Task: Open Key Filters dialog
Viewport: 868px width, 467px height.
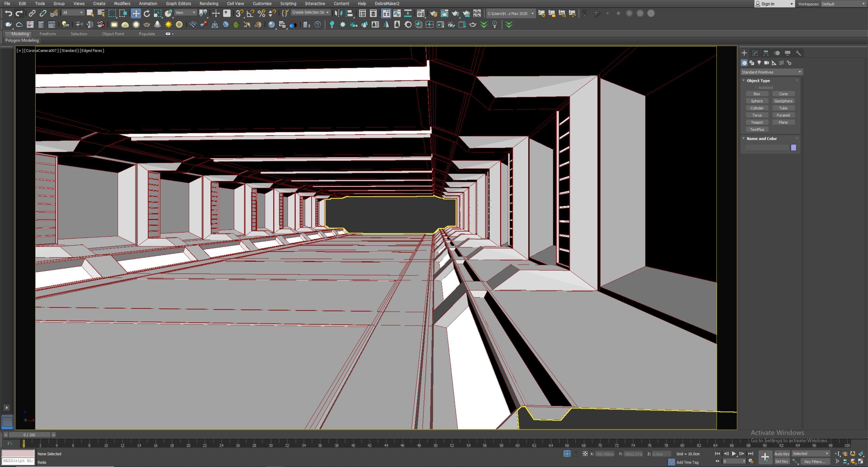Action: click(x=815, y=462)
